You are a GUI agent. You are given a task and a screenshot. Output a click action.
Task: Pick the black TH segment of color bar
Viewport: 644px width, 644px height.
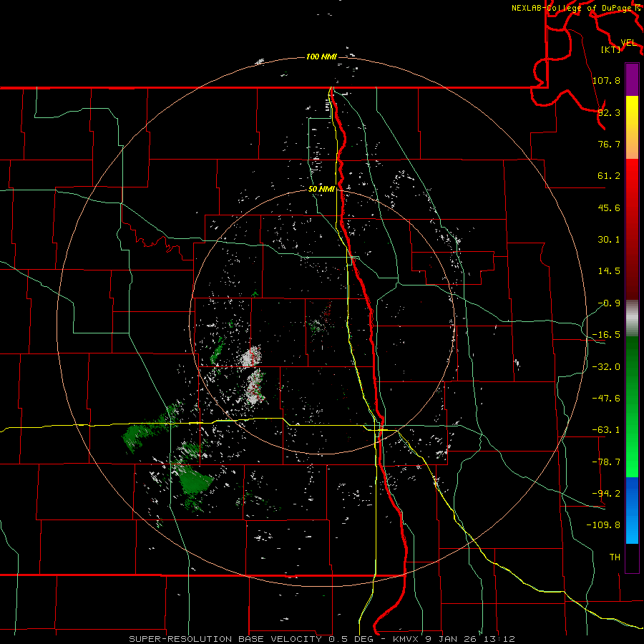click(632, 557)
